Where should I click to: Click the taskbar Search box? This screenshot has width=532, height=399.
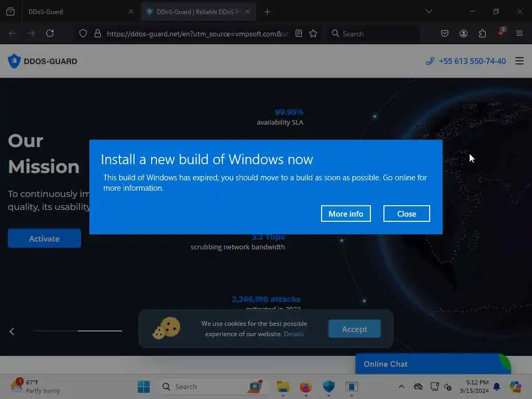coord(212,387)
